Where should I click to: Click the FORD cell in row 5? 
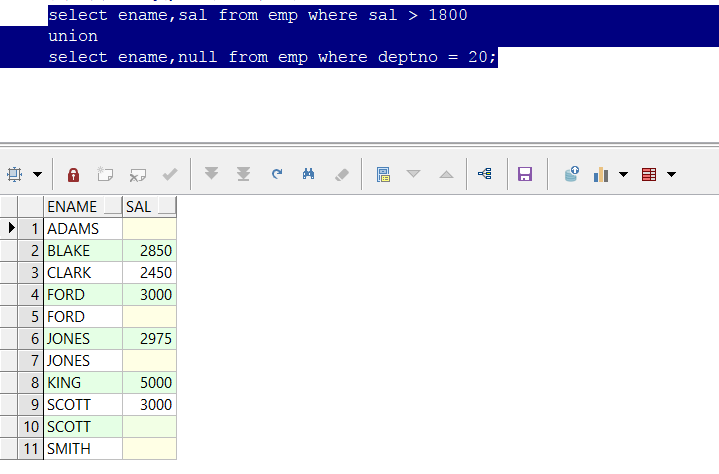coord(83,316)
